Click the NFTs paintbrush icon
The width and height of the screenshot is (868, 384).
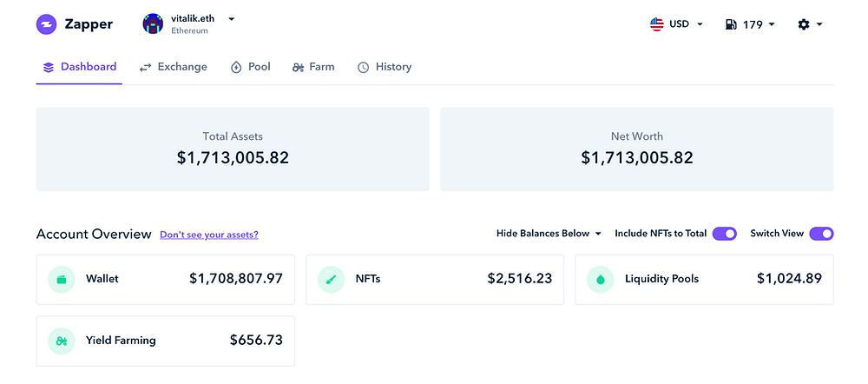pos(331,279)
